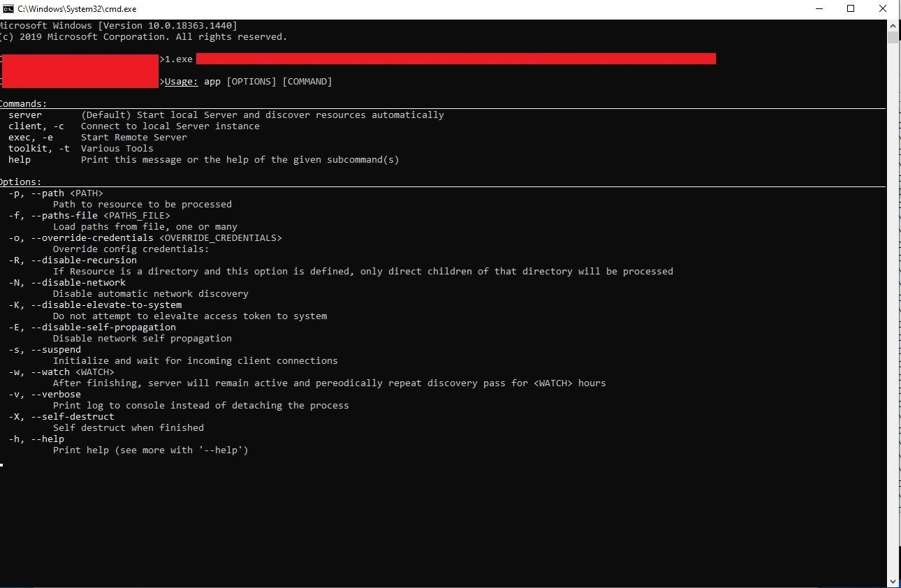Image resolution: width=901 pixels, height=588 pixels.
Task: Close the command prompt window
Action: tap(883, 9)
